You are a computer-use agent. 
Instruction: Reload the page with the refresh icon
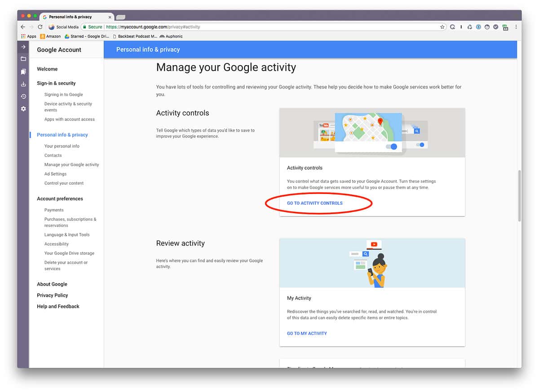pyautogui.click(x=40, y=27)
